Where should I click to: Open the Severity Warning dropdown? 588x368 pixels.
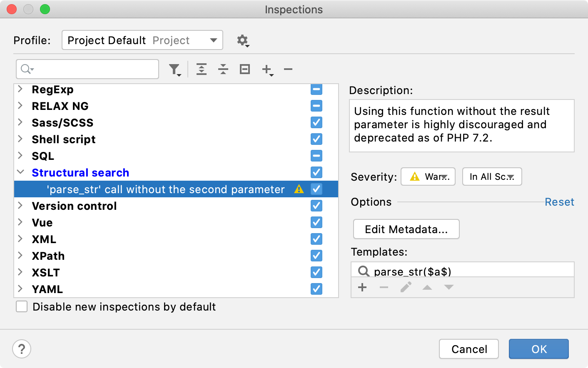[x=428, y=177]
